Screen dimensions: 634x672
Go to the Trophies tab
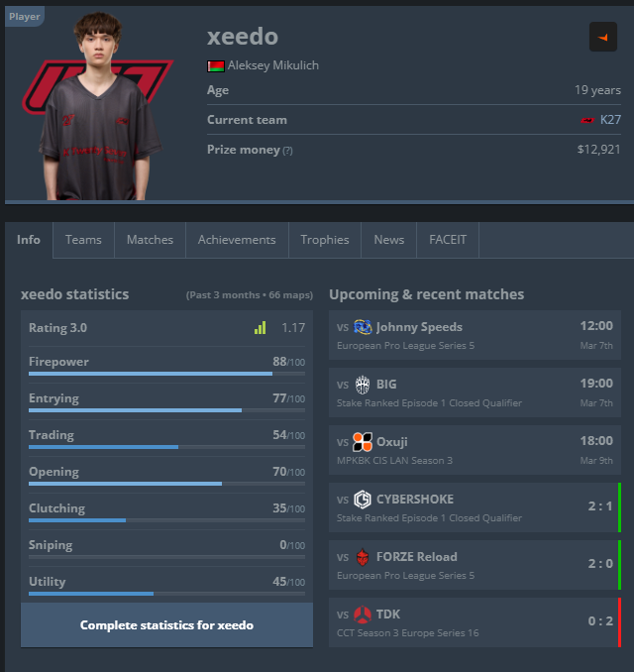(325, 240)
